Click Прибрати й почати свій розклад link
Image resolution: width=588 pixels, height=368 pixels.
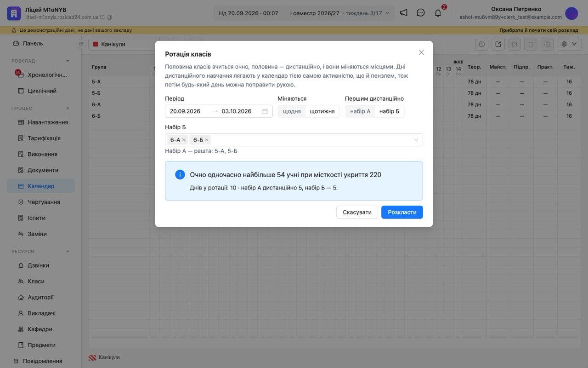click(x=539, y=30)
